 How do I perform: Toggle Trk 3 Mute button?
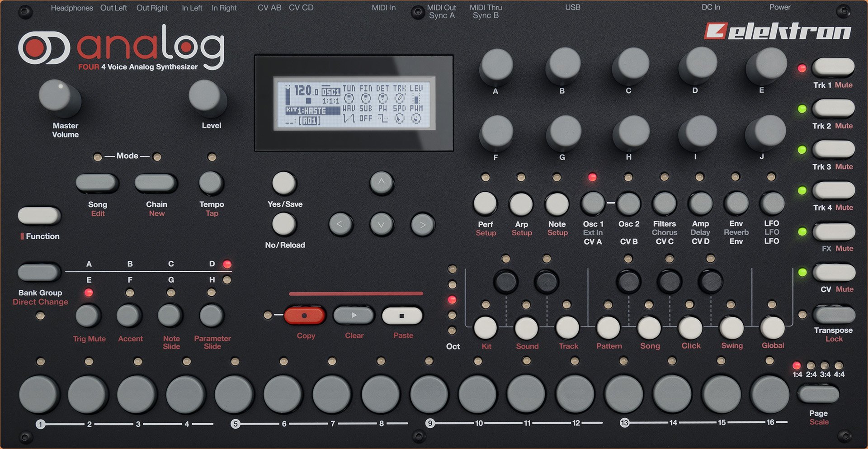(x=833, y=149)
